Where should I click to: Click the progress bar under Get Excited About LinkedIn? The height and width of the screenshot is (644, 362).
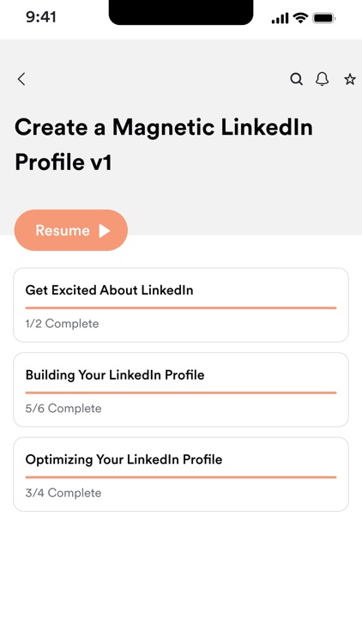tap(181, 307)
